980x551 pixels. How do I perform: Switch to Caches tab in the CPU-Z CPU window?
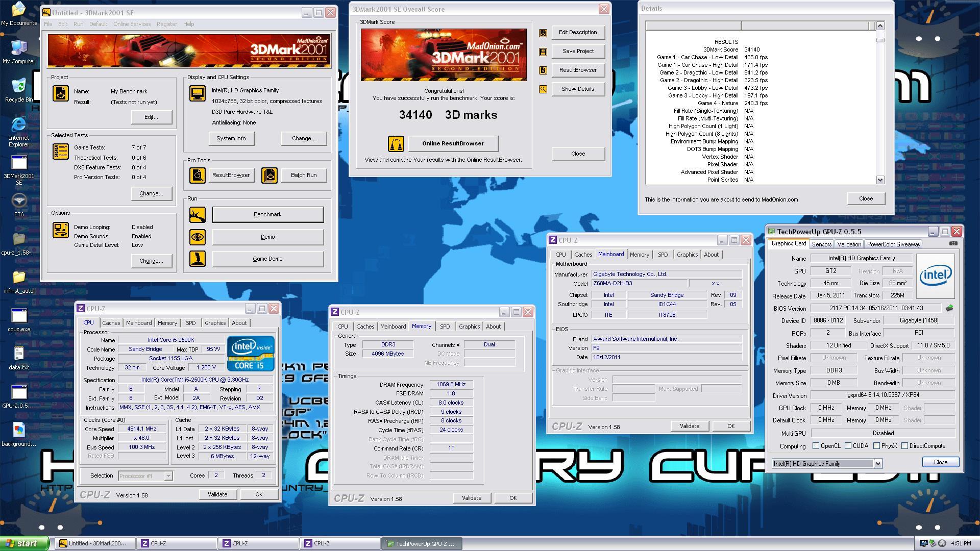click(x=111, y=323)
